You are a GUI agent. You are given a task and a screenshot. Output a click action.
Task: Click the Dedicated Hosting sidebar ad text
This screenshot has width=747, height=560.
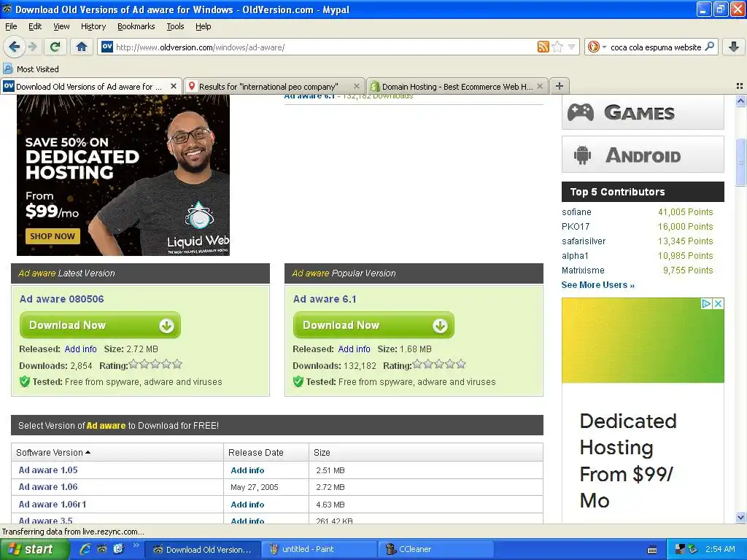(x=628, y=461)
